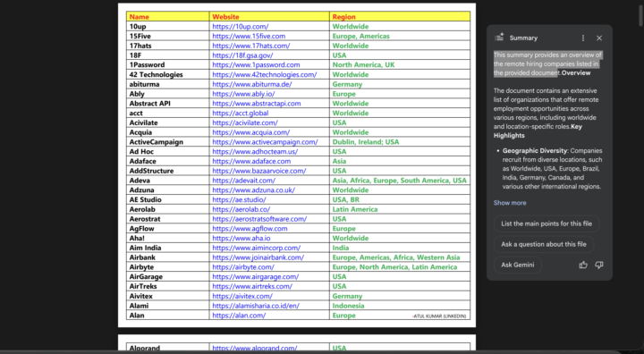Open the https://www.abstractapi.com link
The image size is (644, 354).
(x=257, y=104)
